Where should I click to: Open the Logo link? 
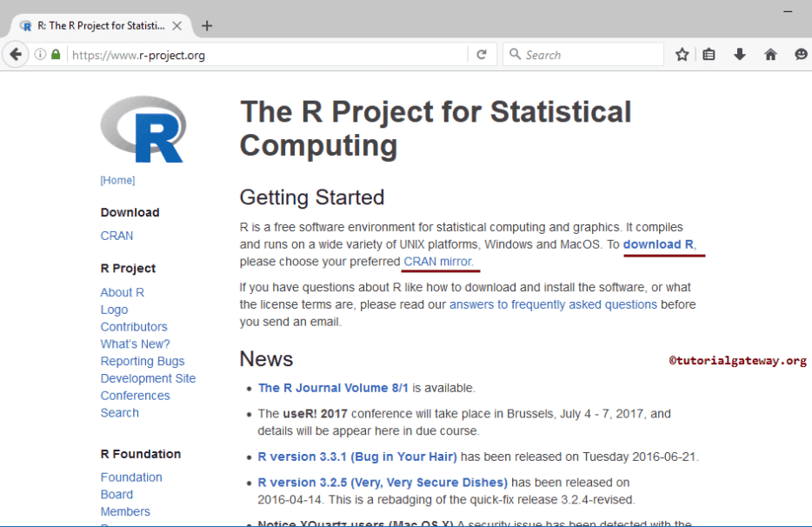coord(114,310)
